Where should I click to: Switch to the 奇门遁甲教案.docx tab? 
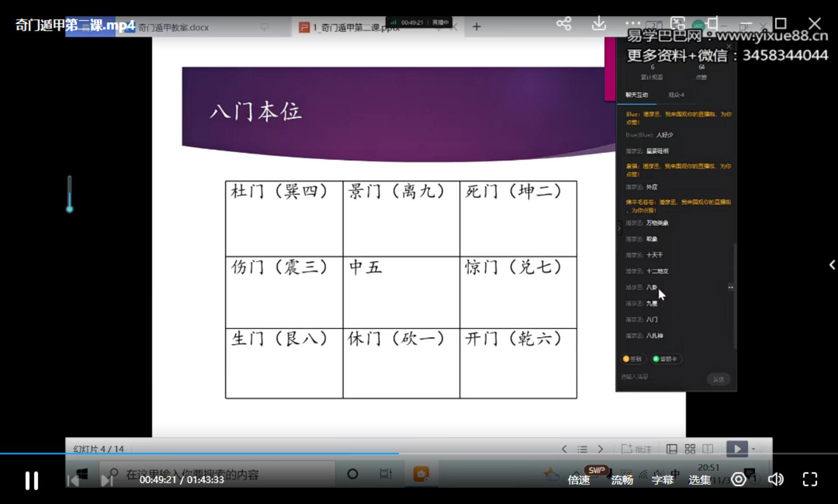pos(173,27)
